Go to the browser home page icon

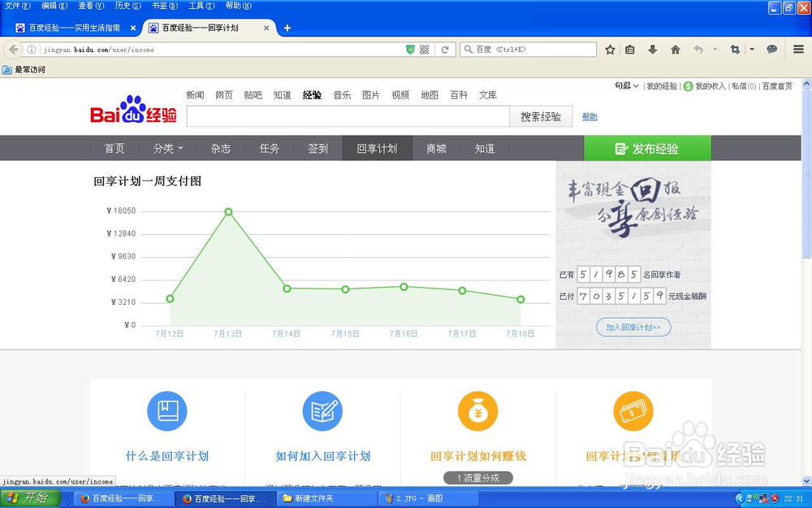pos(676,50)
